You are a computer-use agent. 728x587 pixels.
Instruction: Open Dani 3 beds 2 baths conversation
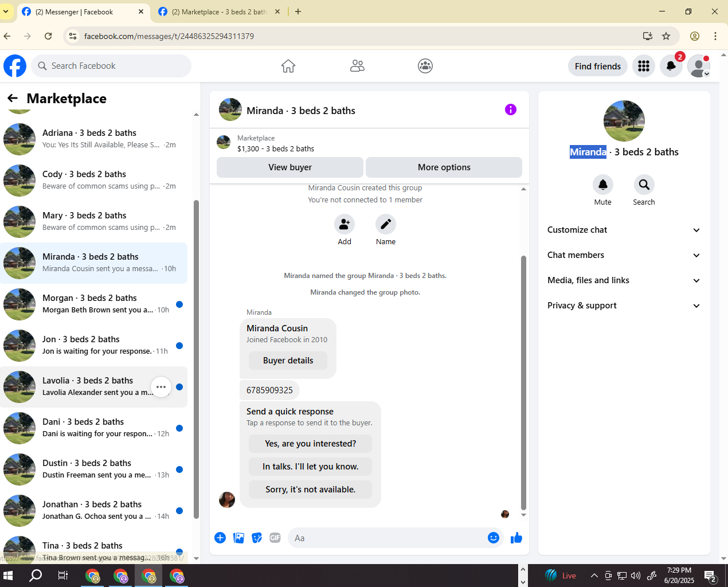pos(94,428)
